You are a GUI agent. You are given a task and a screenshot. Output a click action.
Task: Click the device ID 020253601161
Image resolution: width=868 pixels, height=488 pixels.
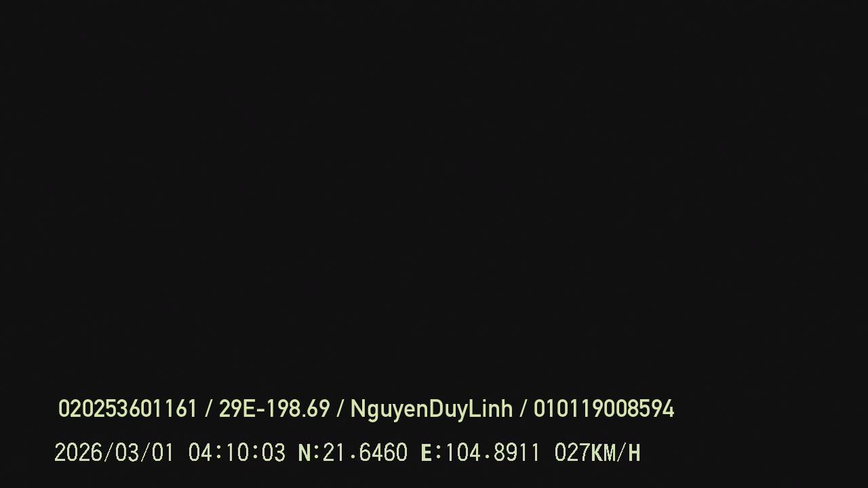pyautogui.click(x=127, y=409)
